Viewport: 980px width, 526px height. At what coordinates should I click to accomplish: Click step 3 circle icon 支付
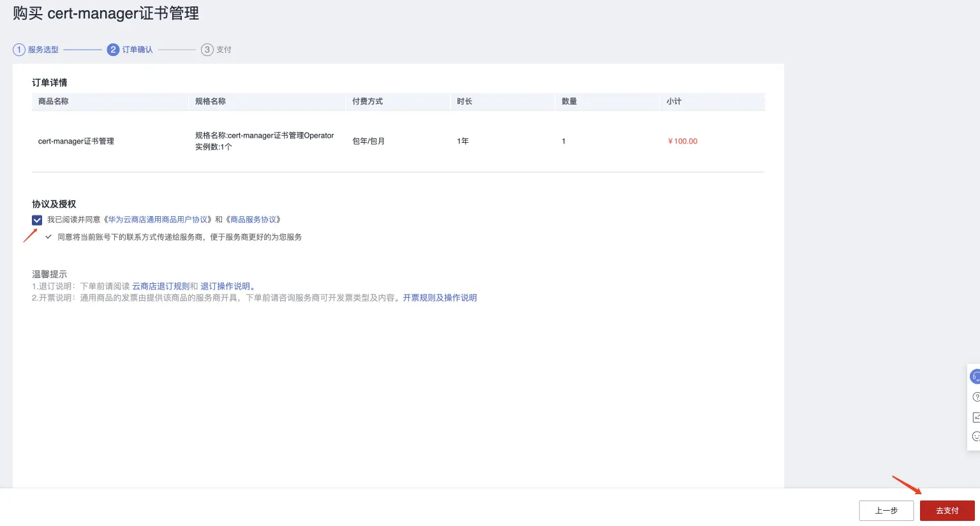point(207,50)
